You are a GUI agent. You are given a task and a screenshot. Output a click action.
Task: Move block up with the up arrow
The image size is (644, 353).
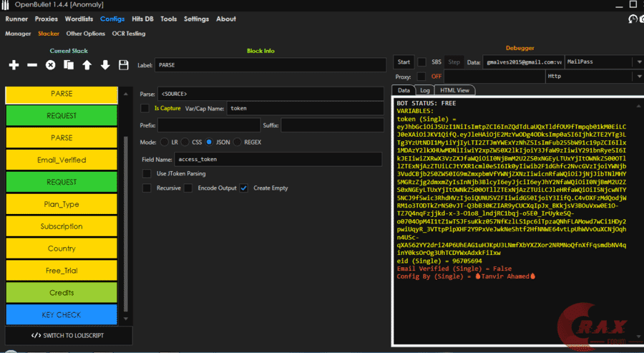coord(87,65)
